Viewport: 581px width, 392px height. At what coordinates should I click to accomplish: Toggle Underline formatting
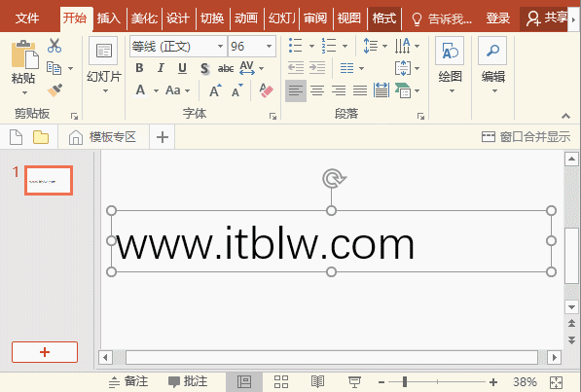[182, 68]
